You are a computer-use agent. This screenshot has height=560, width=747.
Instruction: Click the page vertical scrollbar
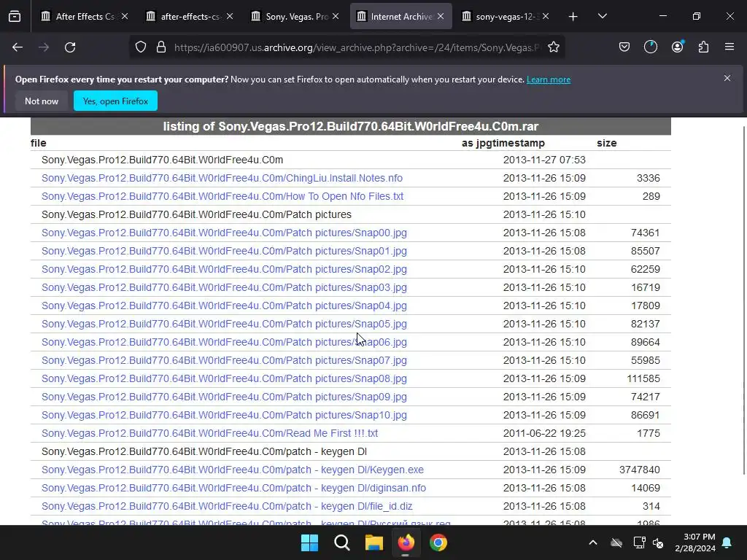744,300
